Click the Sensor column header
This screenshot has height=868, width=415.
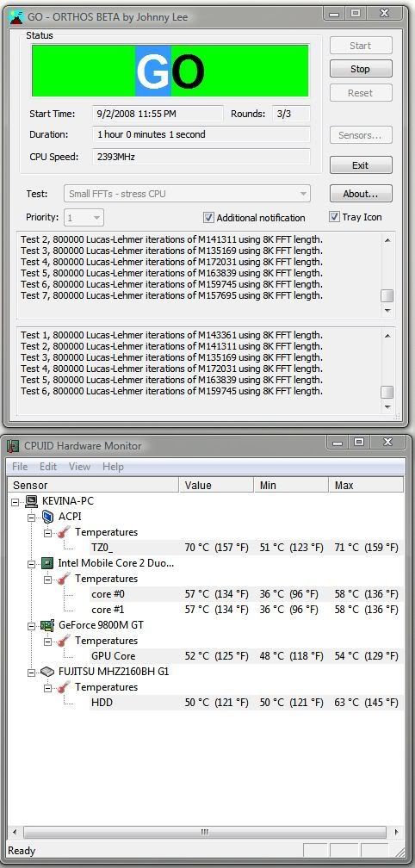coord(93,486)
